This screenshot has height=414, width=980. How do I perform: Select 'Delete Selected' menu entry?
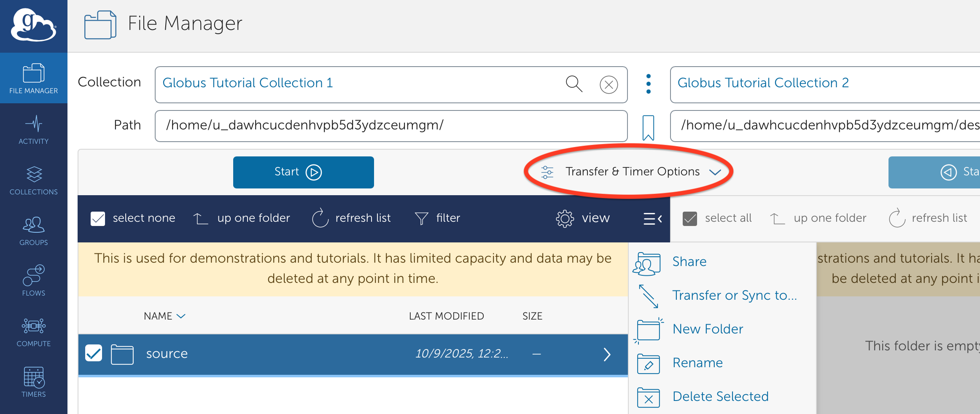720,397
